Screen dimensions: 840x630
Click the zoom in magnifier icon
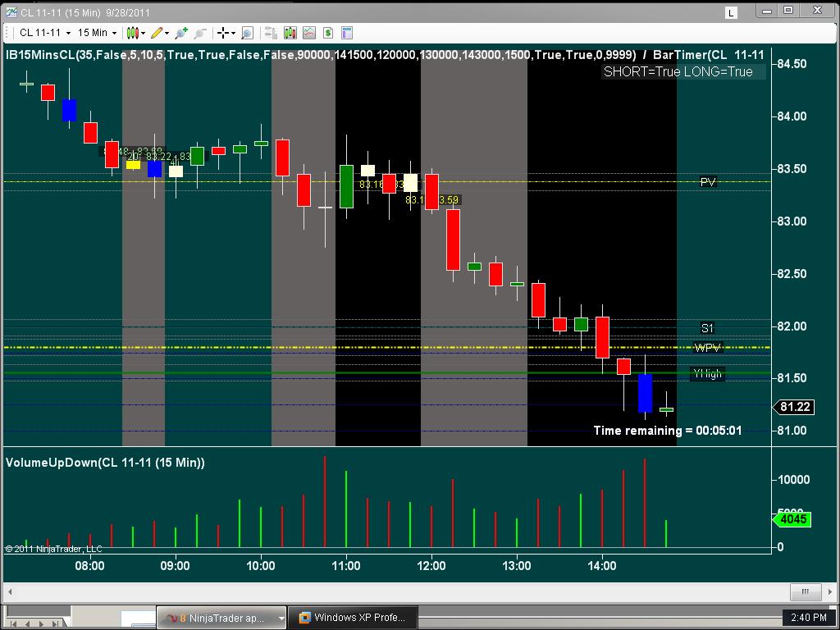coord(181,33)
